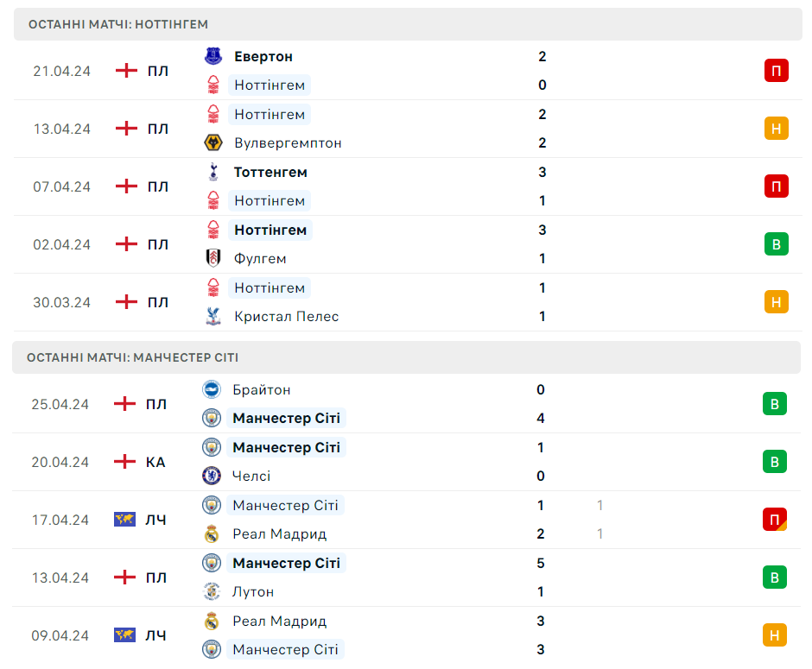Select the Останні матчі: Ноттінгем section header

(x=118, y=24)
